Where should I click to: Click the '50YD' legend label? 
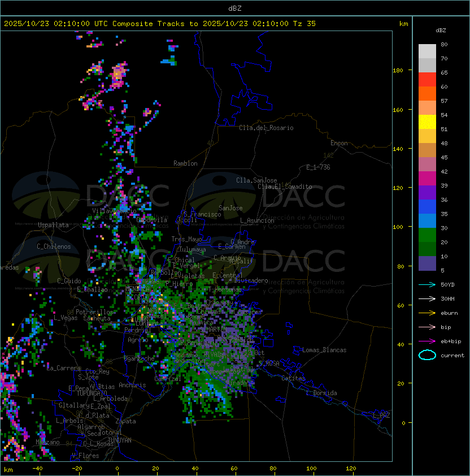pyautogui.click(x=447, y=284)
